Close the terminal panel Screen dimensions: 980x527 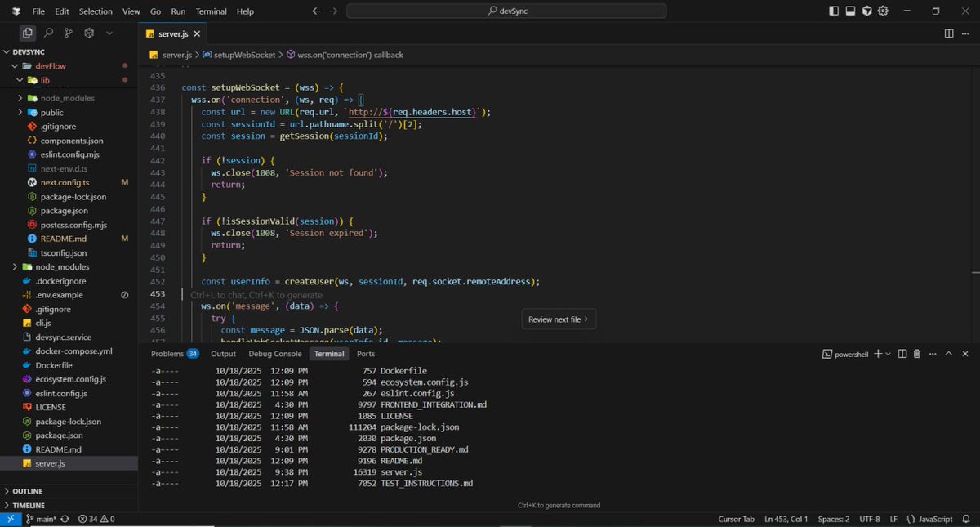pos(965,354)
